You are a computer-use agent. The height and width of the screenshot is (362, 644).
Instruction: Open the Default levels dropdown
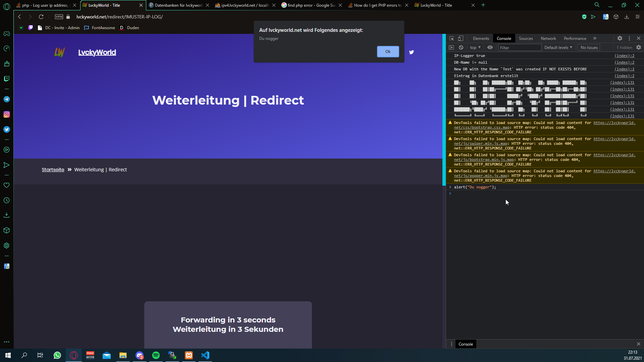pos(558,48)
